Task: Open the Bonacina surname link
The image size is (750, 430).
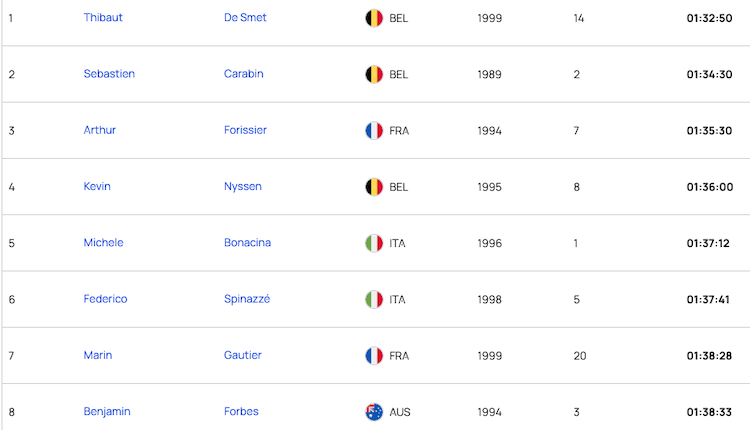Action: coord(247,243)
